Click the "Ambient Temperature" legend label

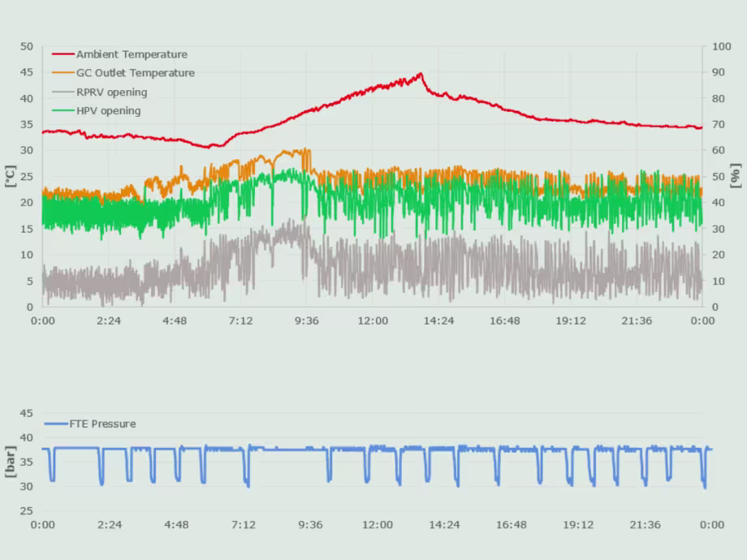pos(132,54)
